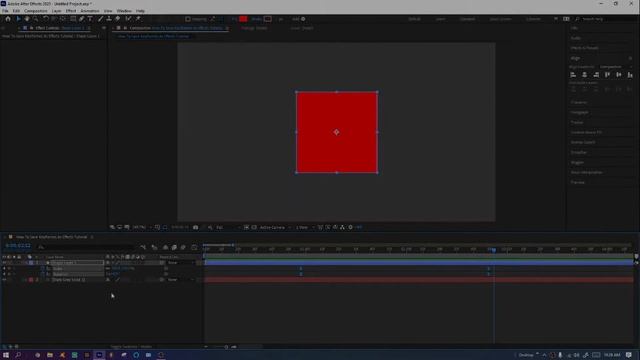Switch to the Learn workspace
Image resolution: width=640 pixels, height=360 pixels.
(440, 19)
